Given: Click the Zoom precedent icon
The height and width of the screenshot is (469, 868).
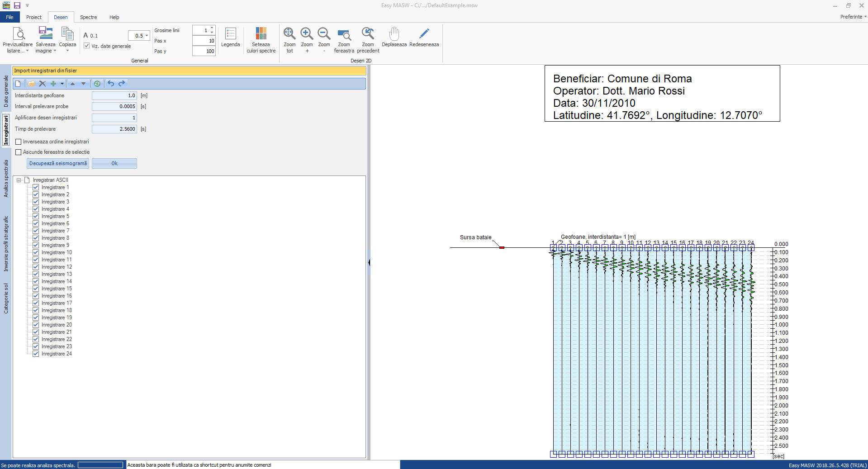Looking at the screenshot, I should (x=368, y=33).
